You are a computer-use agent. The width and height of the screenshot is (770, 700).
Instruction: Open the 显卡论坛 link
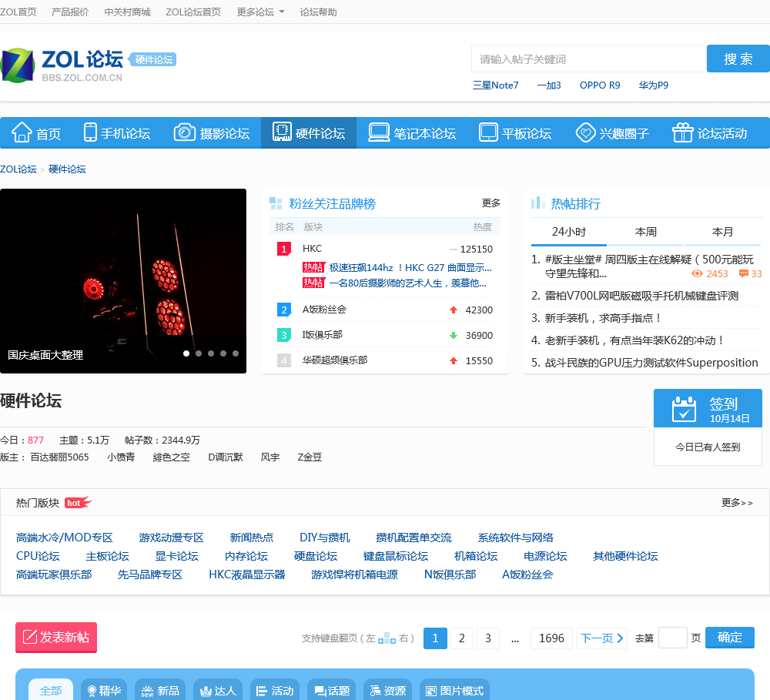click(x=177, y=556)
